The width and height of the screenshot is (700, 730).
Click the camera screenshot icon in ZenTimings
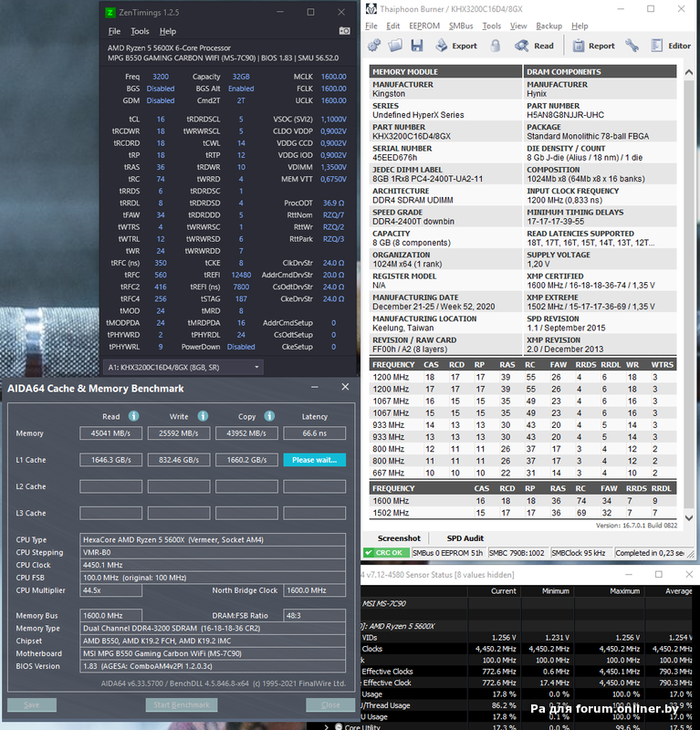(x=345, y=31)
